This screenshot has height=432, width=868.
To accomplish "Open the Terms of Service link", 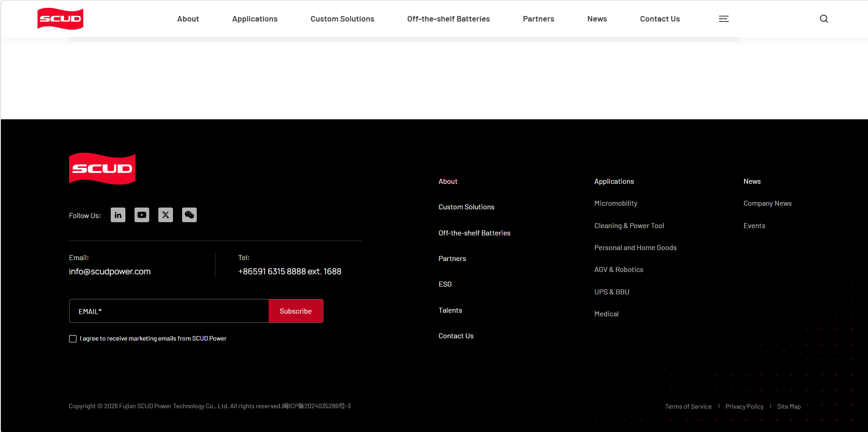I will pyautogui.click(x=688, y=406).
